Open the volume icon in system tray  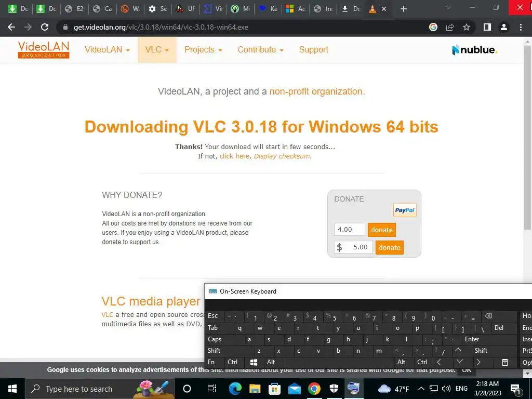(x=446, y=389)
